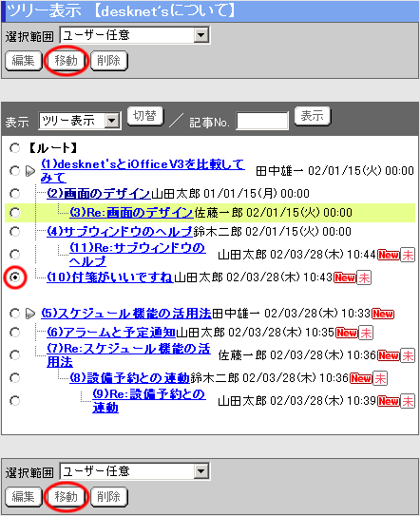Click the 記事No. input field
This screenshot has height=516, width=420.
pyautogui.click(x=262, y=121)
